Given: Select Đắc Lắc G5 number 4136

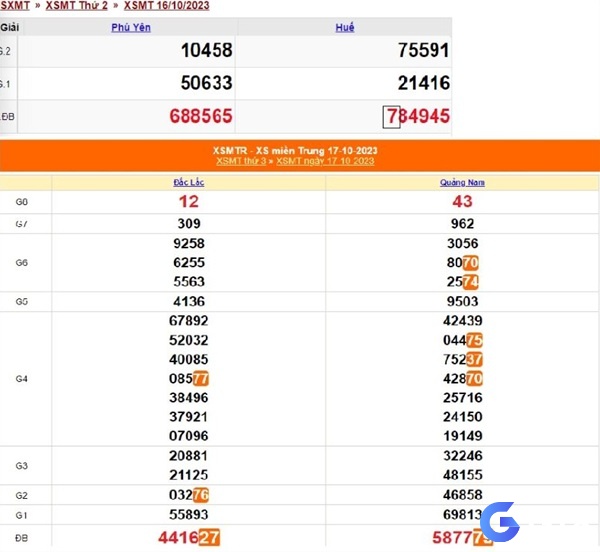Looking at the screenshot, I should pos(189,301).
